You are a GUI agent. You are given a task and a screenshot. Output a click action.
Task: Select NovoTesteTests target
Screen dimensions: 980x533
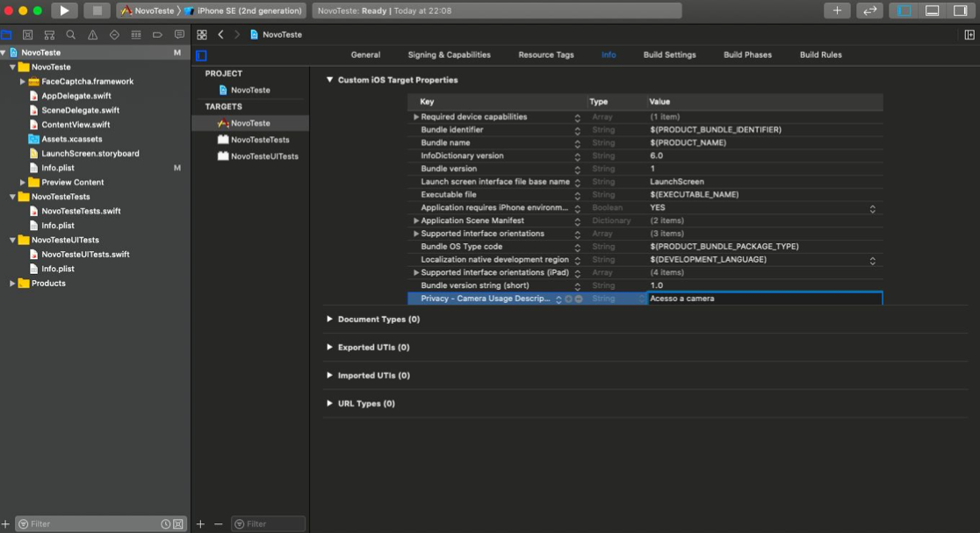point(259,140)
